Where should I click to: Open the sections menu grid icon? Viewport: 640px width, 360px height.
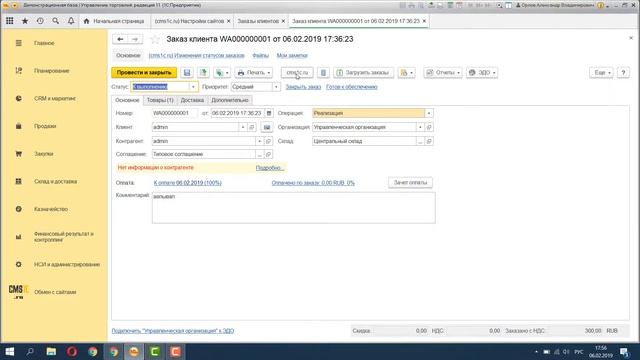point(9,21)
